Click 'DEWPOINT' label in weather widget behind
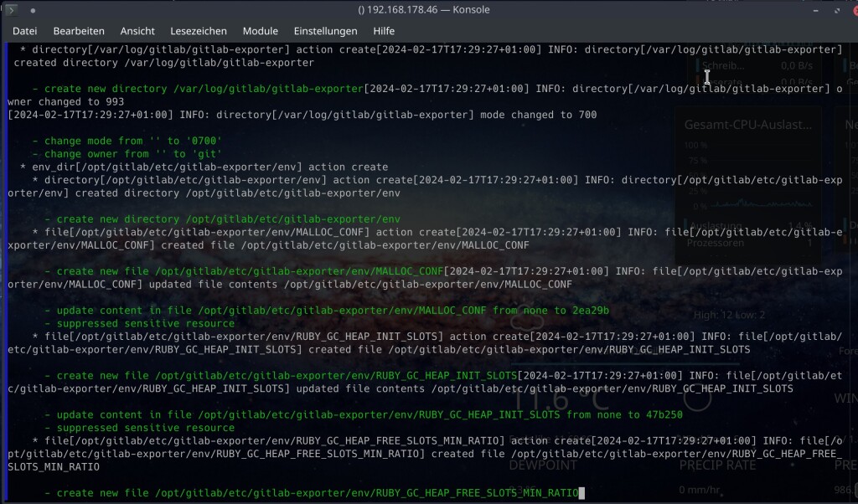The height and width of the screenshot is (504, 858). [543, 465]
